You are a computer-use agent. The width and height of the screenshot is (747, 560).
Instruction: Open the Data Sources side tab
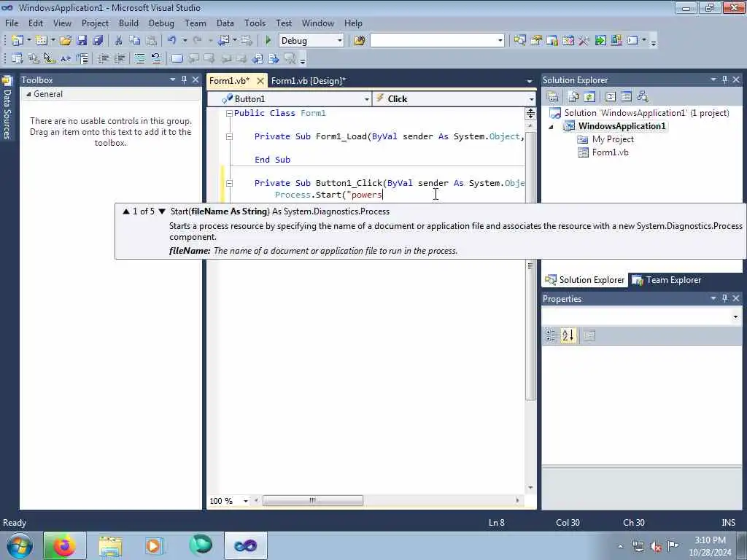pos(7,108)
